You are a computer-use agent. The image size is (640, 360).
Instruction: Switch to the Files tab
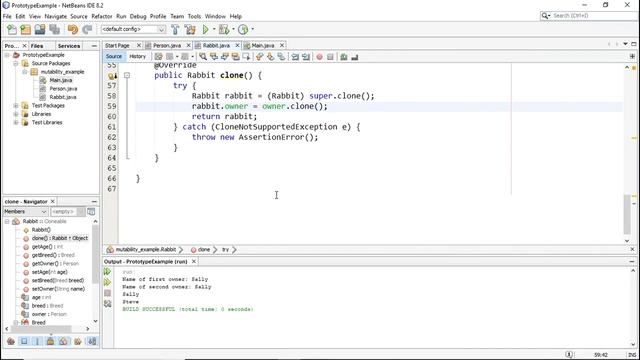[x=37, y=46]
